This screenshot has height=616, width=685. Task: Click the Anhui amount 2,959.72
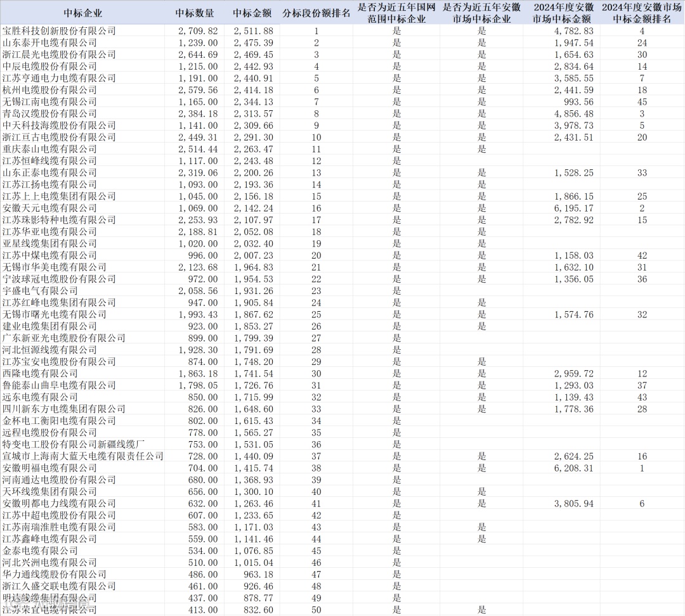pos(574,374)
